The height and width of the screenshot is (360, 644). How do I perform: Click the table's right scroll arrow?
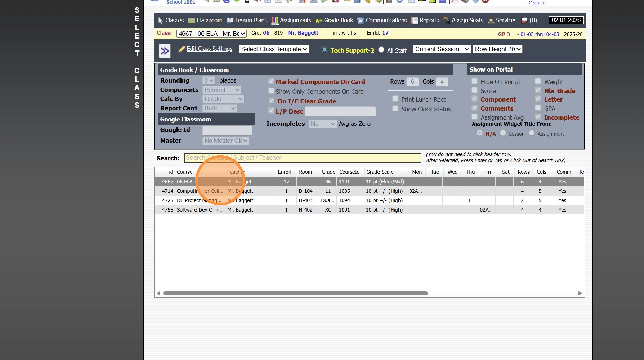(580, 293)
